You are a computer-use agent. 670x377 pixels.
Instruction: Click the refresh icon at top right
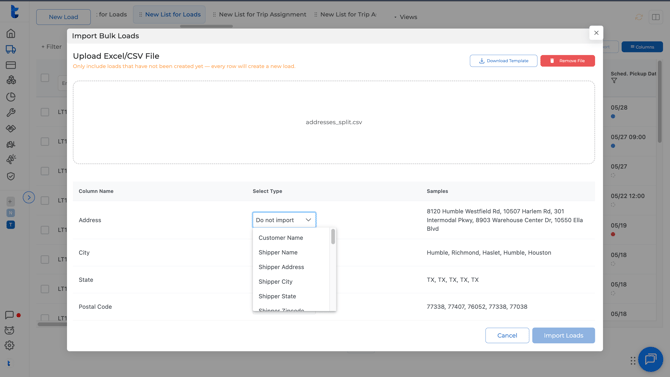[x=639, y=17]
